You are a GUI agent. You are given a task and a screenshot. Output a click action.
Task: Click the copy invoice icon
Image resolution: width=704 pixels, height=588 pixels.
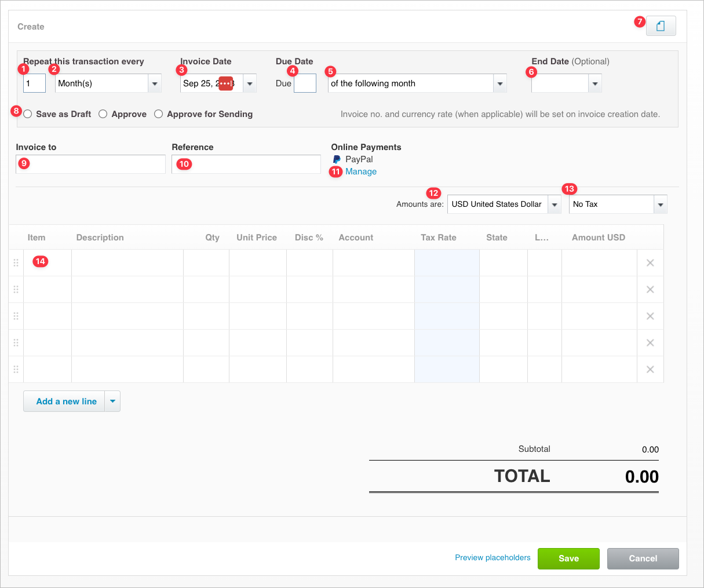[x=661, y=25]
